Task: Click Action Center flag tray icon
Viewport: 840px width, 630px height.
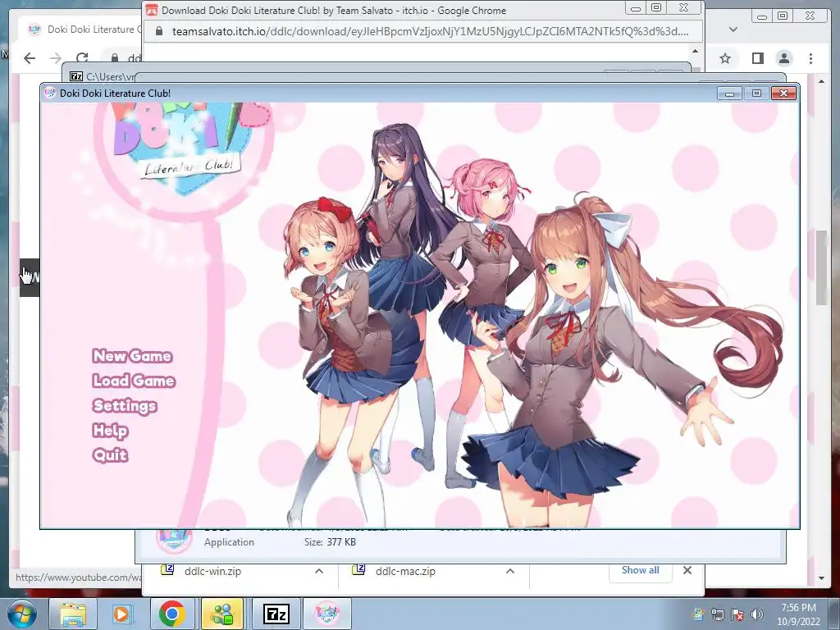Action: tap(737, 614)
